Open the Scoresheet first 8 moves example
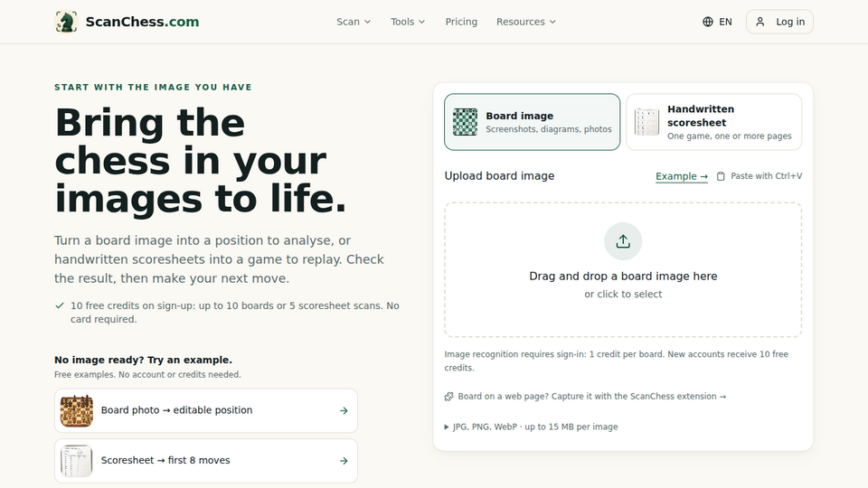Screen dimensions: 868x488 coord(206,461)
